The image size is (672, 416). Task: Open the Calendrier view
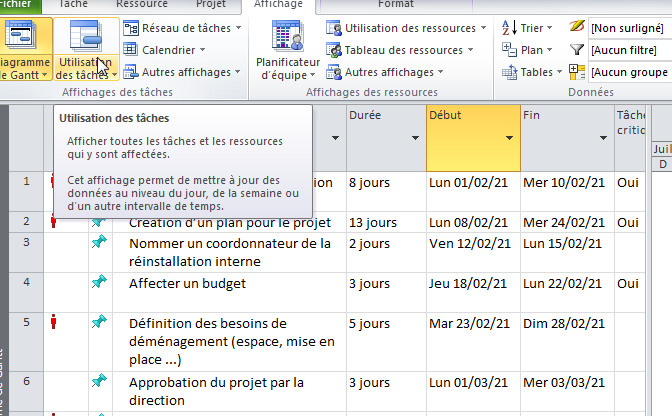click(x=132, y=50)
